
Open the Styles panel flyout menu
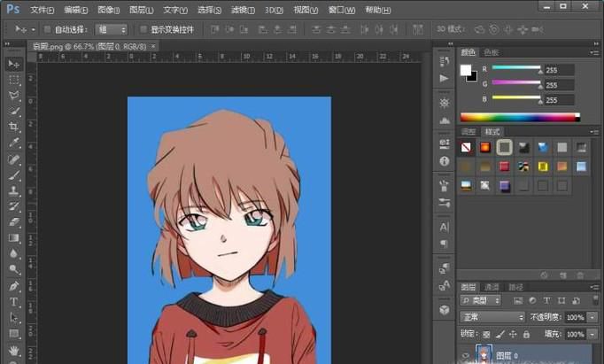(x=594, y=132)
